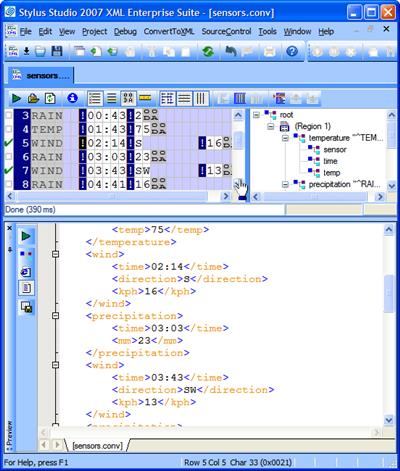Check the checkbox for row 8 RAIN
This screenshot has height=471, width=400.
tap(9, 184)
